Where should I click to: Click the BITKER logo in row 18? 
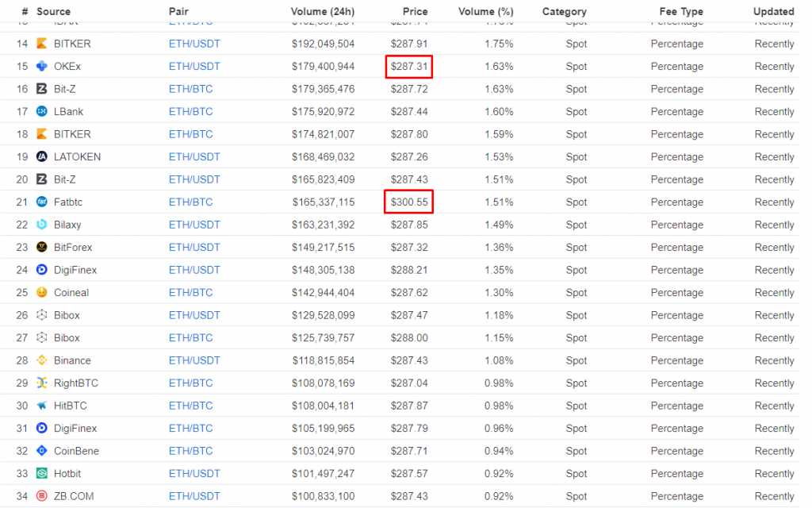(42, 134)
